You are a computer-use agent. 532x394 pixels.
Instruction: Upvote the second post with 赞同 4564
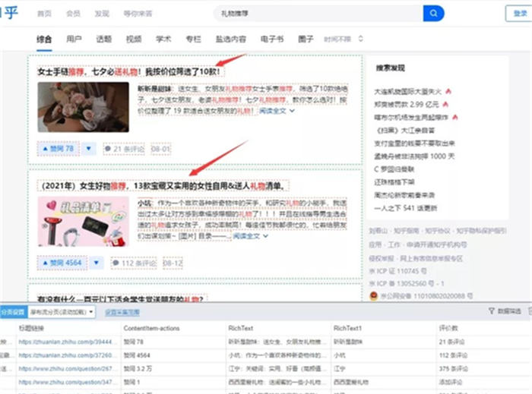point(62,263)
